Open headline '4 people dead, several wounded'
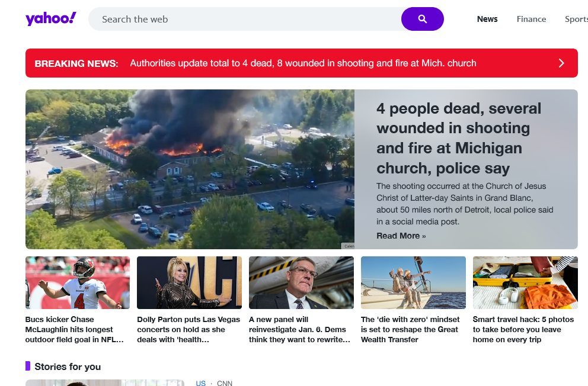This screenshot has height=386, width=588. click(x=458, y=138)
